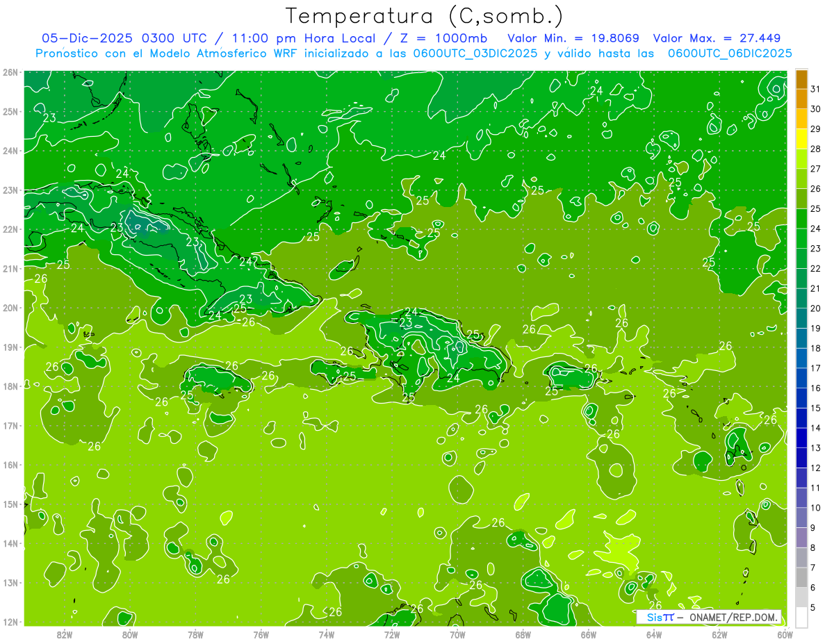Click the 16N latitude axis label
Viewport: 834px width, 644px height.
10,465
